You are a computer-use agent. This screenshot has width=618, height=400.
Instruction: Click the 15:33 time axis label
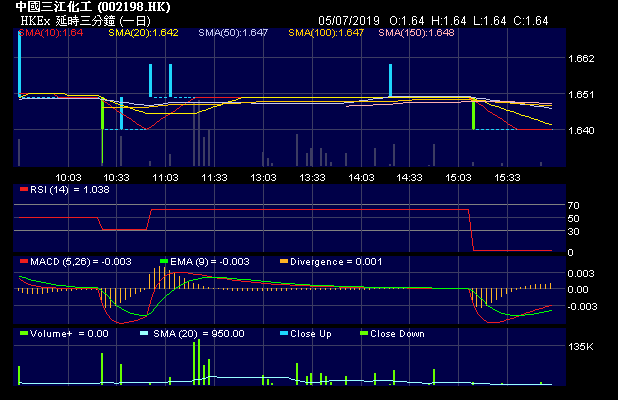tap(507, 178)
